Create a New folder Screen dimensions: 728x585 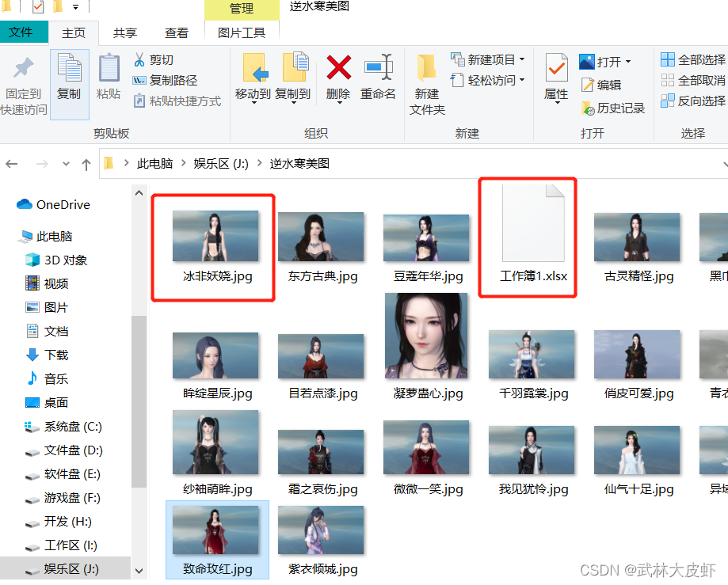tap(427, 85)
